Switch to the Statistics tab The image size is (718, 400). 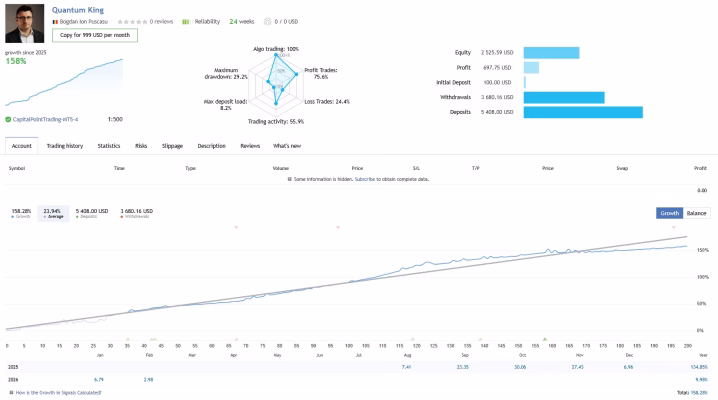109,146
